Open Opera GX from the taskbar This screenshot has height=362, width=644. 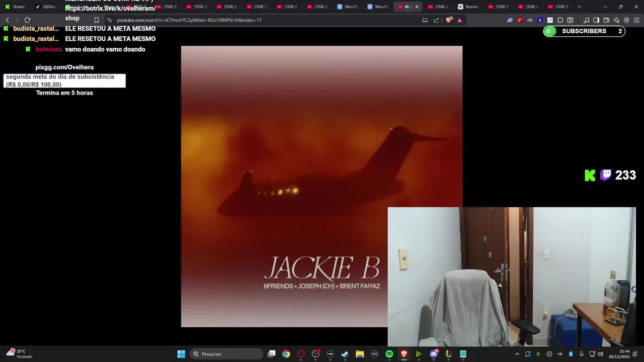(x=301, y=354)
